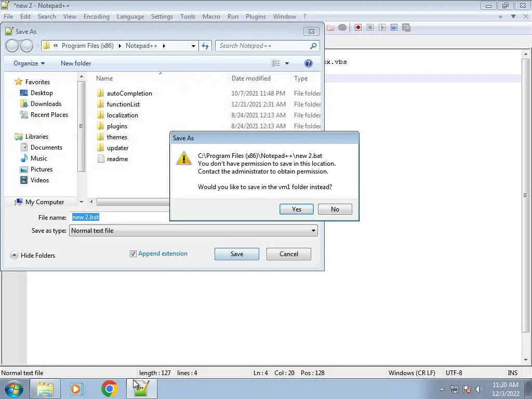Select the updater folder
The height and width of the screenshot is (399, 532).
point(113,148)
